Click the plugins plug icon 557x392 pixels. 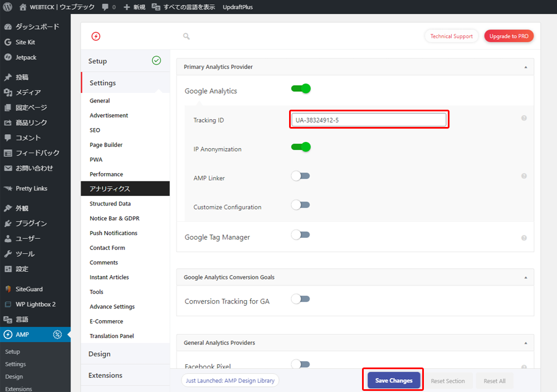click(8, 223)
